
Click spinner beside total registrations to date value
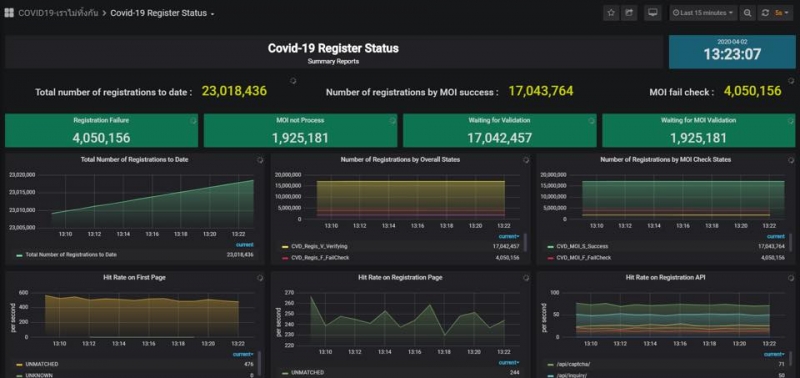click(x=293, y=81)
